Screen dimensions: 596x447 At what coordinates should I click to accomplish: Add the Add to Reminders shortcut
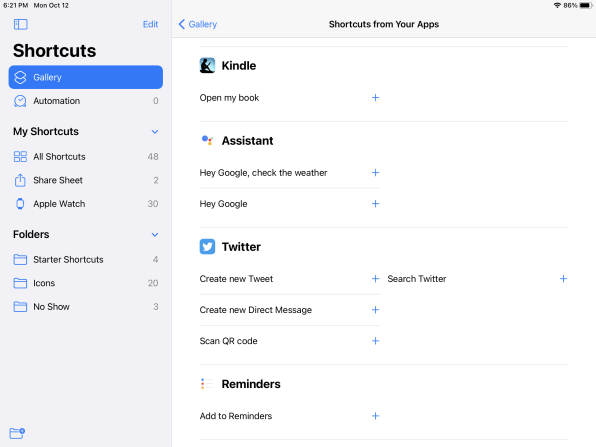(x=375, y=416)
